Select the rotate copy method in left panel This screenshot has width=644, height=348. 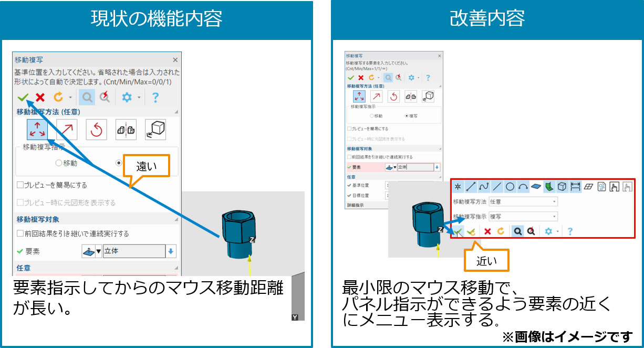point(96,130)
